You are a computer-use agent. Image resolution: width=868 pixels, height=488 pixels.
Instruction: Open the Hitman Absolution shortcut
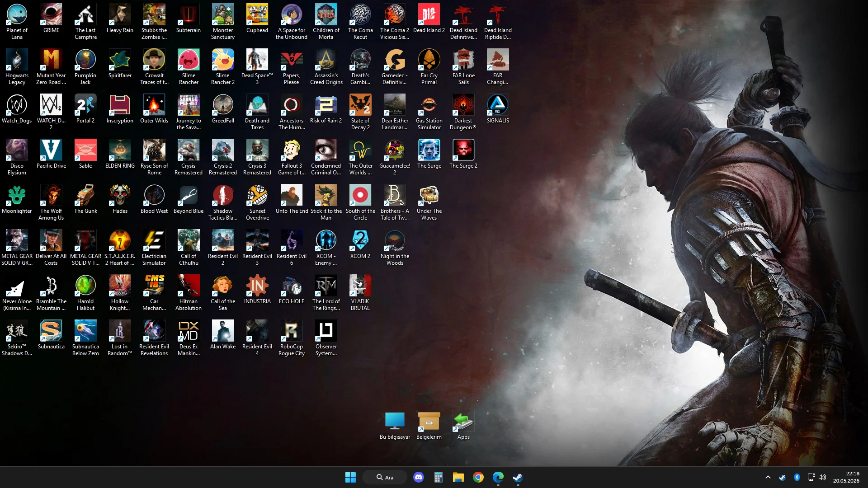tap(189, 293)
